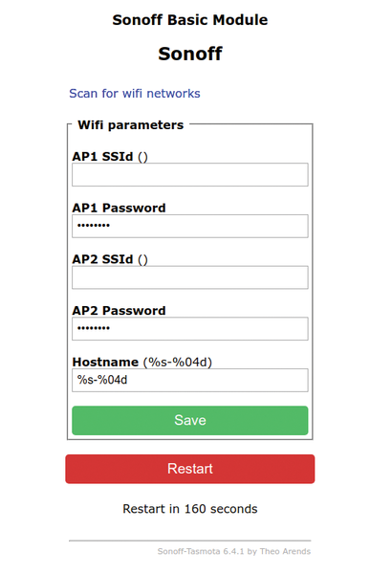392x574 pixels.
Task: Click the large Sonoff device title
Action: click(x=190, y=54)
